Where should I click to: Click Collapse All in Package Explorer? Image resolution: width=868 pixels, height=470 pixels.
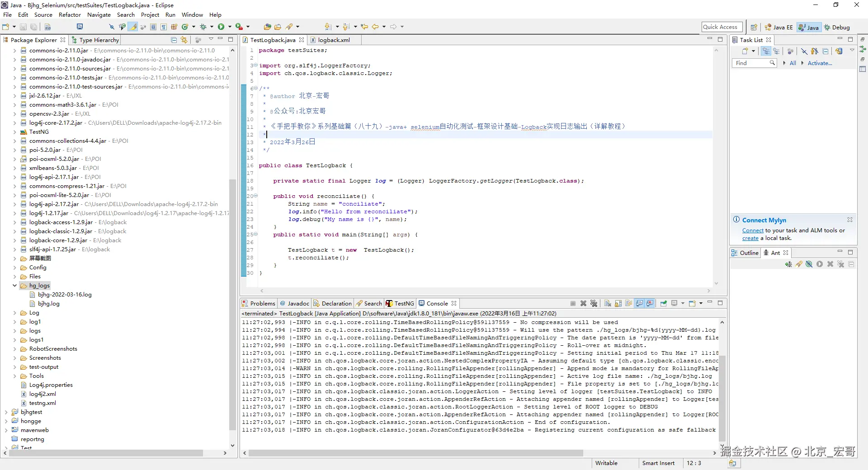(x=174, y=40)
